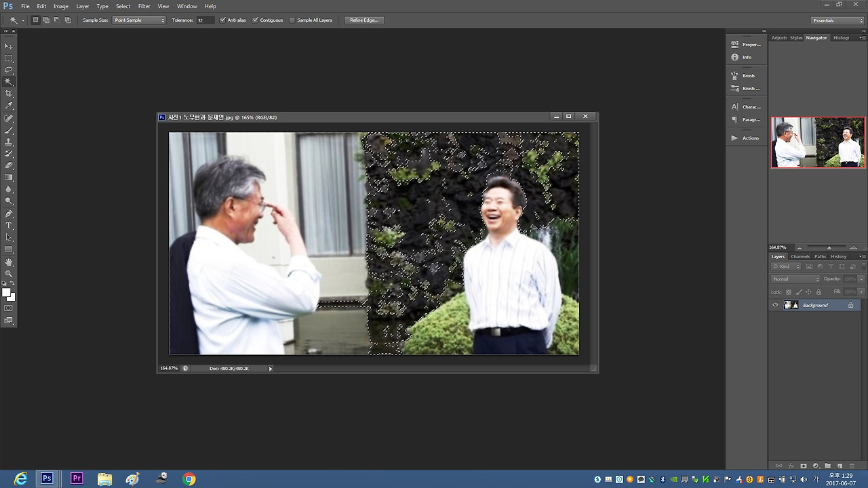Open the Normal blend mode dropdown

click(796, 279)
